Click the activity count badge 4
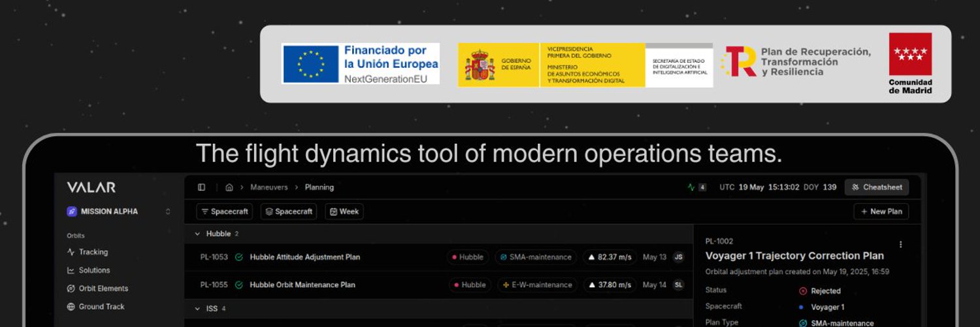The width and height of the screenshot is (980, 327). pyautogui.click(x=702, y=188)
